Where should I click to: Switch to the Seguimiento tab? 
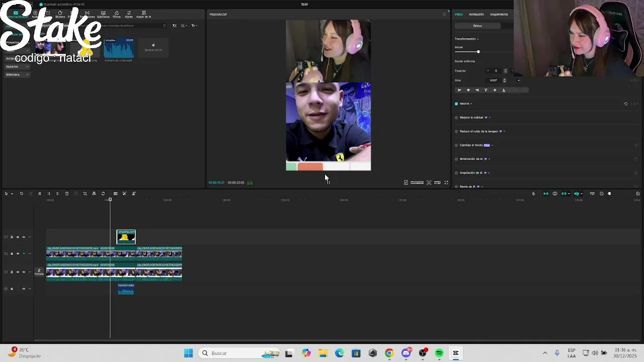click(499, 14)
